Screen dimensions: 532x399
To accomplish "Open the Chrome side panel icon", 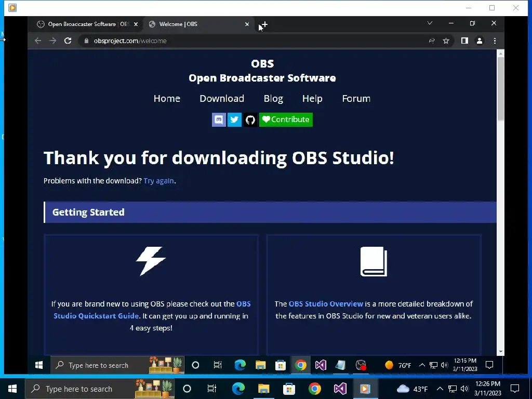I will click(464, 41).
